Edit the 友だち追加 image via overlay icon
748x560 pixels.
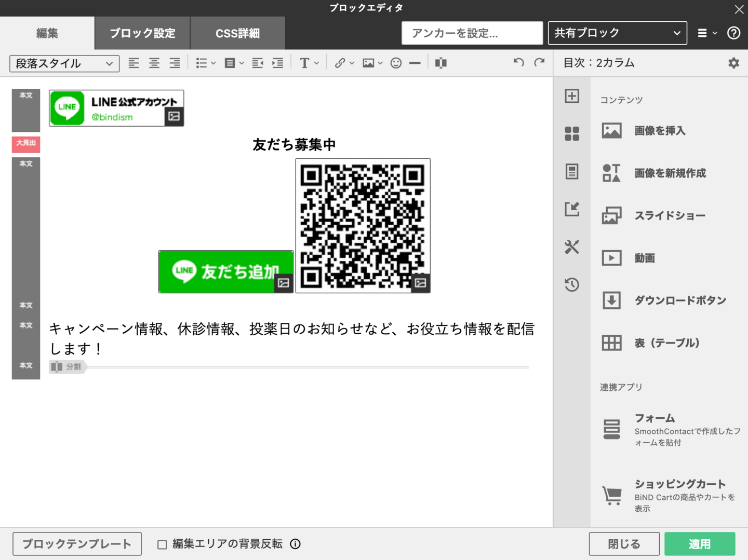pyautogui.click(x=284, y=283)
